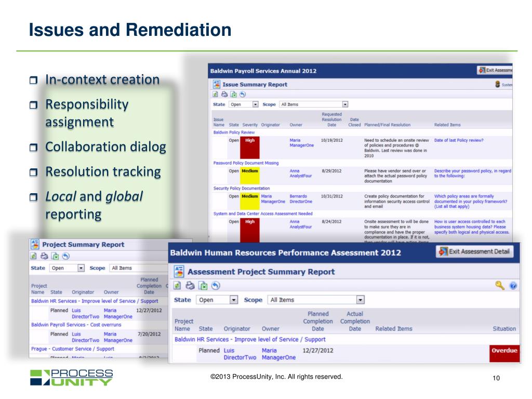Viewport: 532px width, 399px height.
Task: Click High severity cell for Baldwin Policy Review
Action: pyautogui.click(x=250, y=148)
